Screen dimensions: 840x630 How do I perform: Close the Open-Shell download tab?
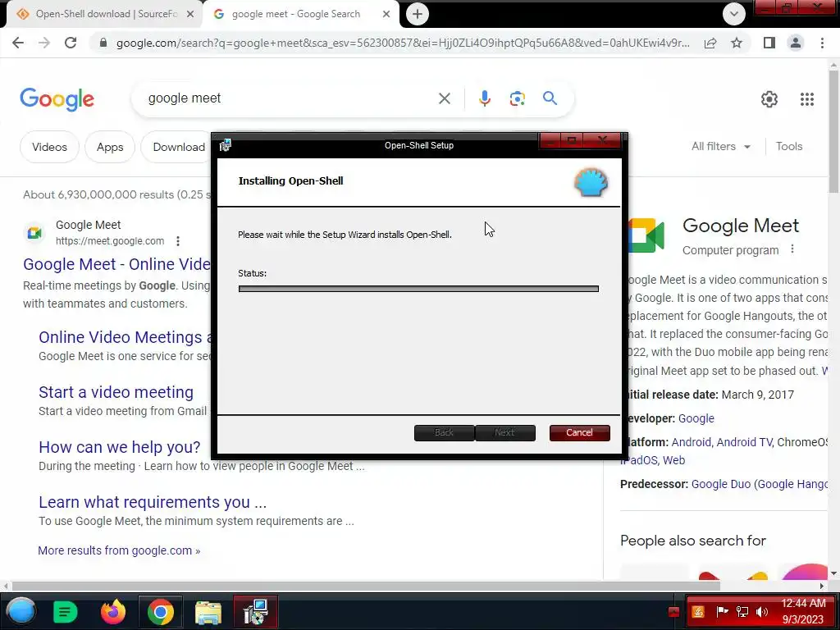coord(190,14)
